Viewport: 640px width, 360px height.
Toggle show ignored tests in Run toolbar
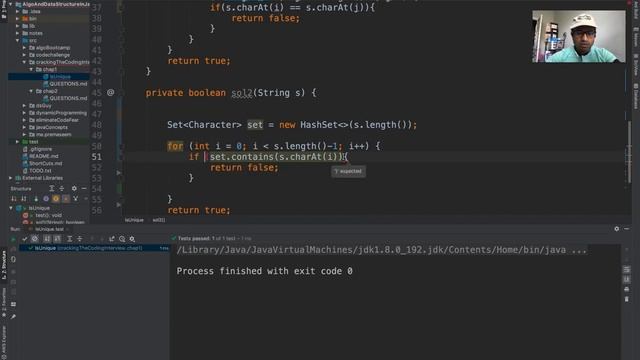pos(35,239)
